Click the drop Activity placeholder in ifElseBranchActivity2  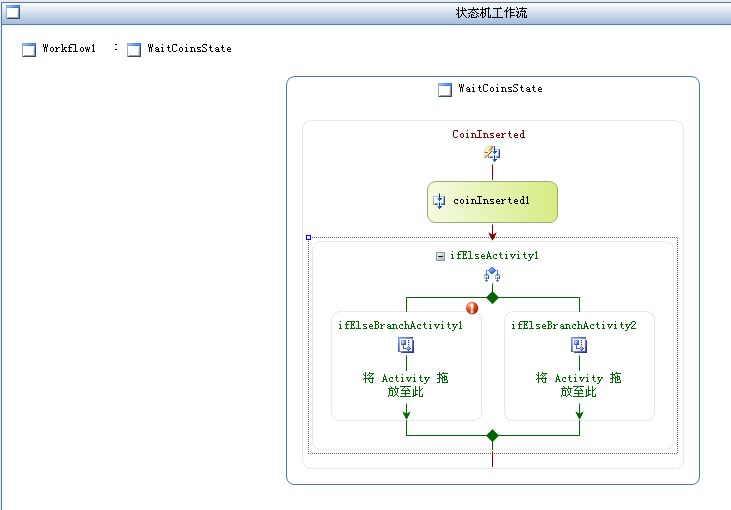click(x=579, y=385)
